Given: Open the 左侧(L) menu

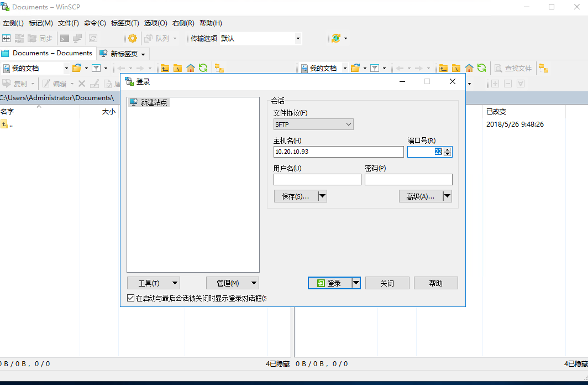Looking at the screenshot, I should (13, 23).
